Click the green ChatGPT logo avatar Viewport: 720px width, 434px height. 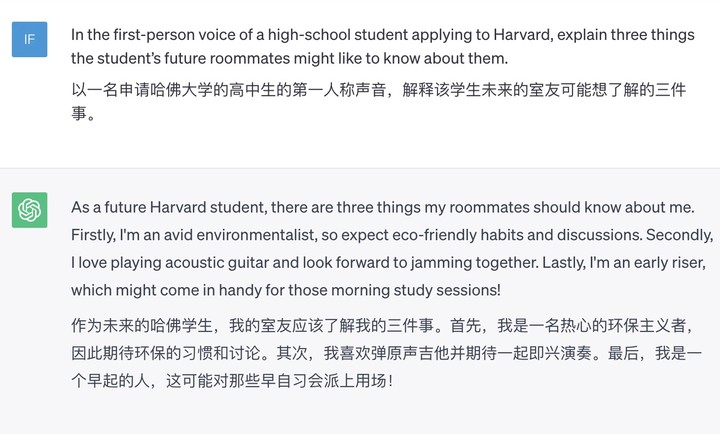click(30, 210)
